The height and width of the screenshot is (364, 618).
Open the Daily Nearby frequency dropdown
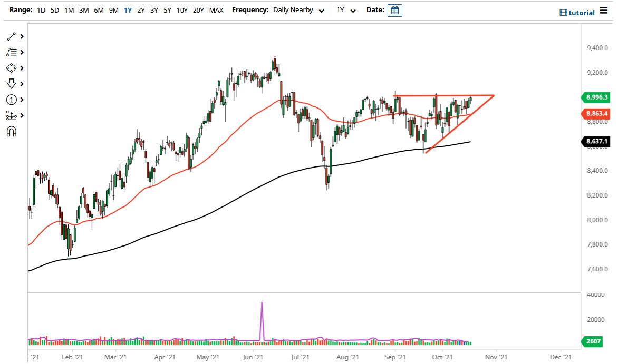pos(298,10)
